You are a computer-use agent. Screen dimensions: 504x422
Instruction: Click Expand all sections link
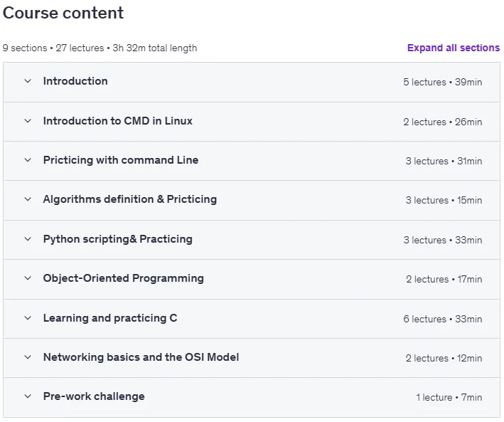454,48
